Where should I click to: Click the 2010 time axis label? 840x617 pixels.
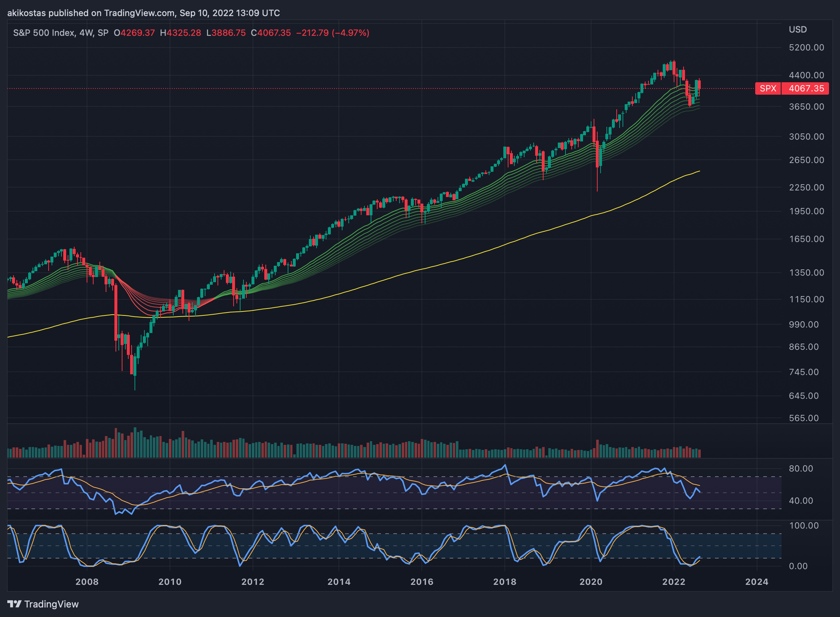pyautogui.click(x=170, y=582)
